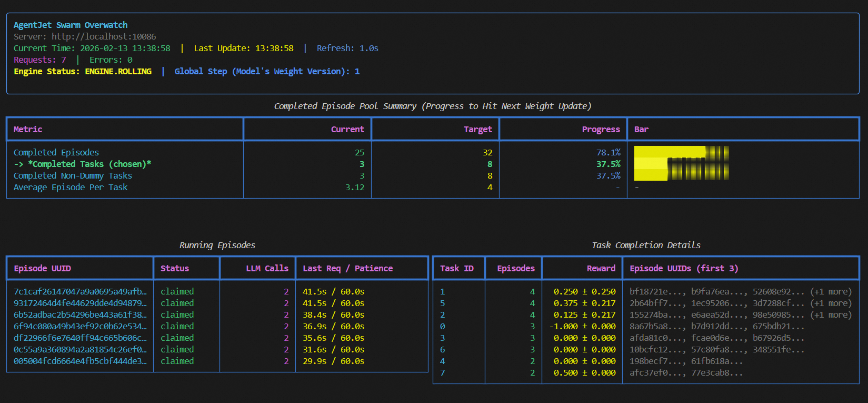The height and width of the screenshot is (403, 868).
Task: Select the Average Episode Per Task row
Action: [71, 188]
